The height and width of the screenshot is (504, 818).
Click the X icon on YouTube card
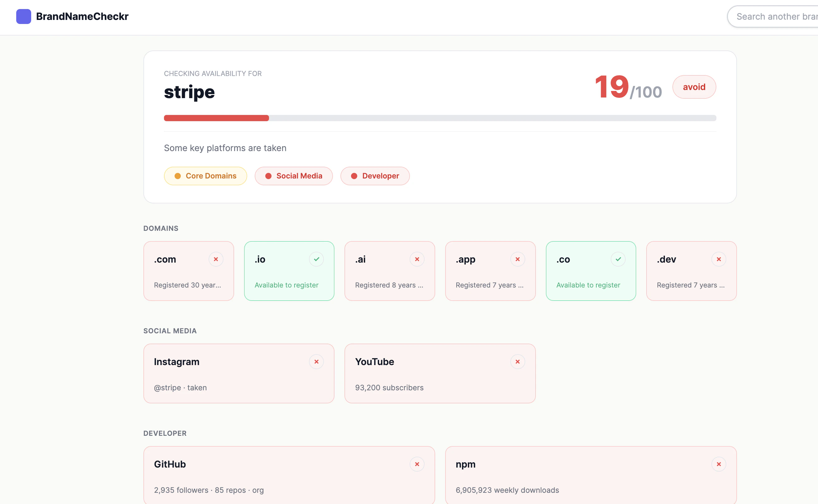517,362
